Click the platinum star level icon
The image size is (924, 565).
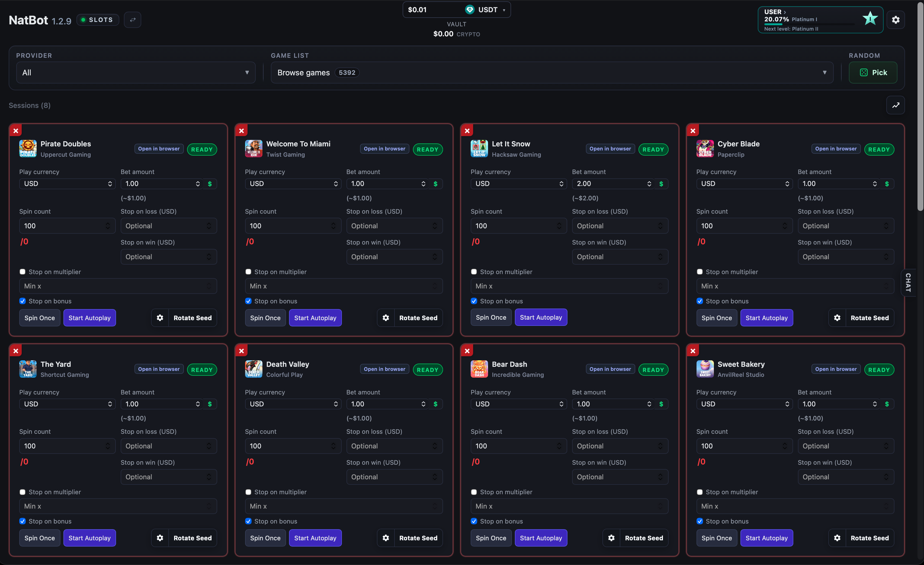pos(870,18)
